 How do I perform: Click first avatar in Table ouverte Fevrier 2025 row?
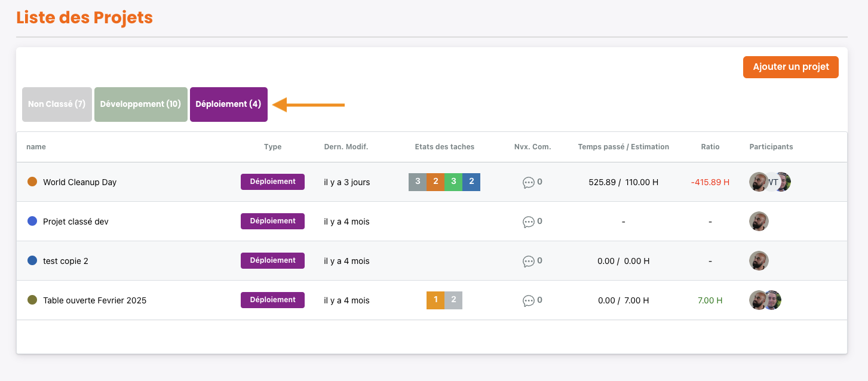click(757, 300)
